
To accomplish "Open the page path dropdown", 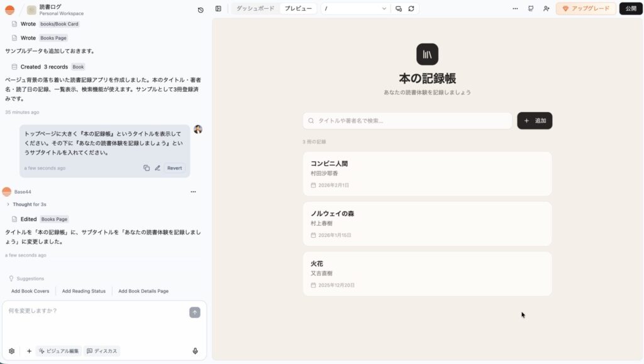I will [x=355, y=9].
